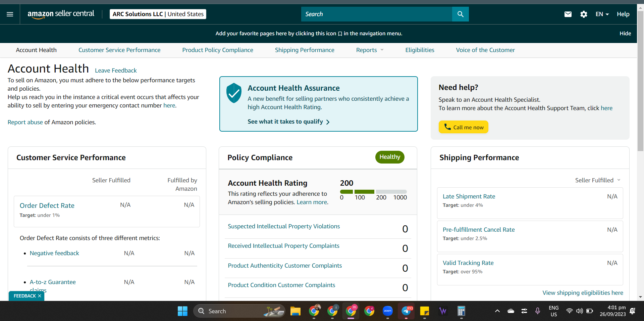The image size is (644, 321).
Task: Open Suspected Intellectual Property Violations
Action: (284, 226)
